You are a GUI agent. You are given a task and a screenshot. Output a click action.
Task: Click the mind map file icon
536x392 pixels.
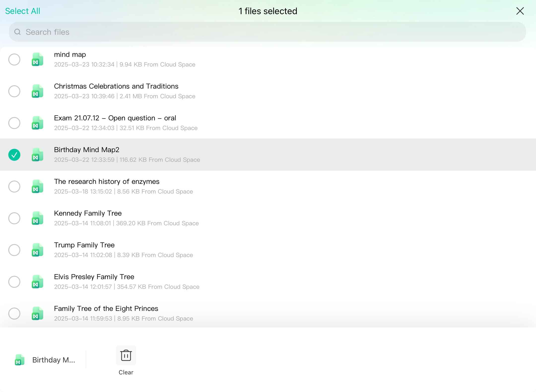(x=37, y=60)
